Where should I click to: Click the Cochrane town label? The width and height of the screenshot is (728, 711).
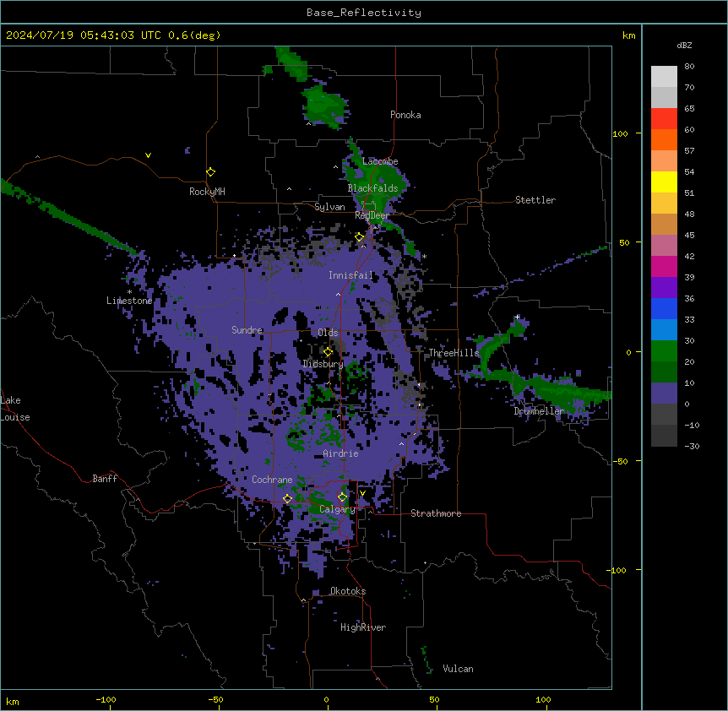[x=272, y=480]
